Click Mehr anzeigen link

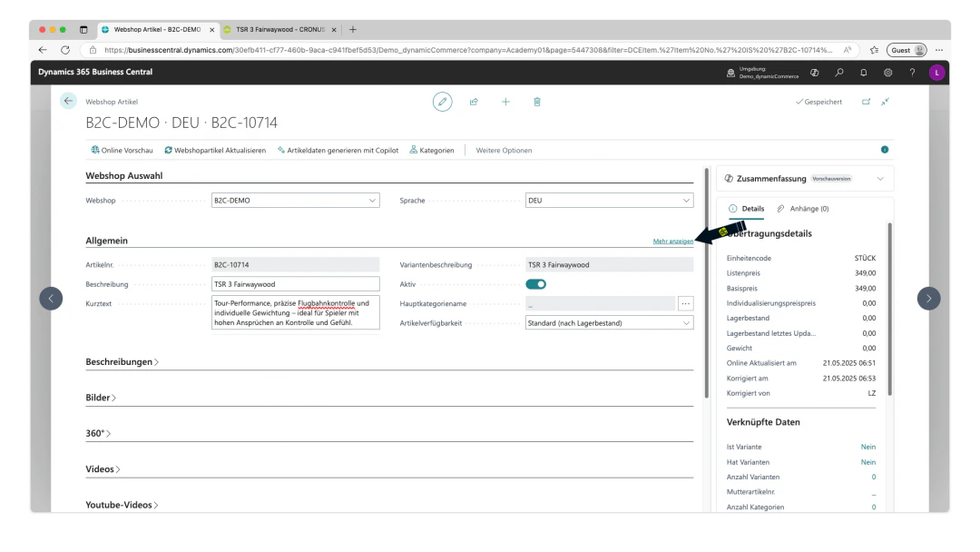click(x=672, y=241)
